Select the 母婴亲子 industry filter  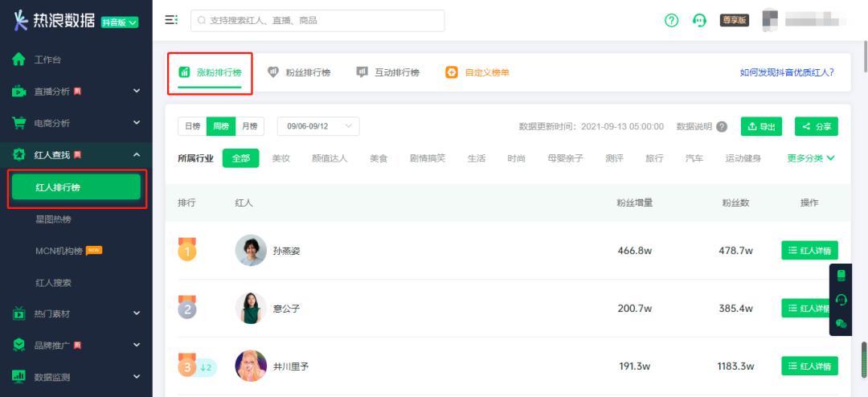[565, 158]
